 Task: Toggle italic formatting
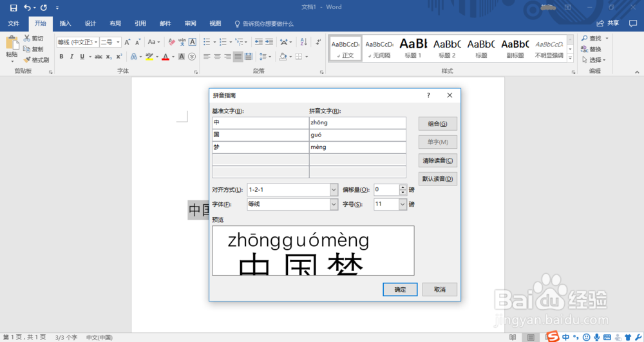point(71,57)
